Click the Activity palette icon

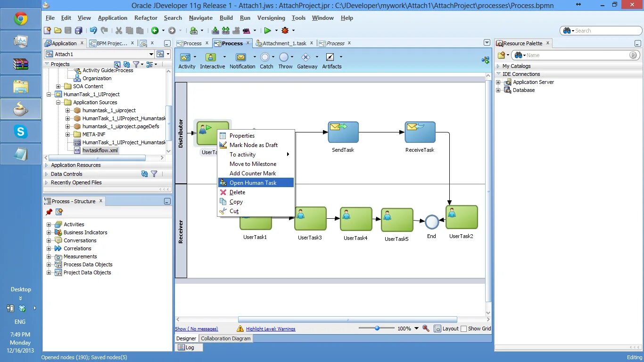click(185, 57)
